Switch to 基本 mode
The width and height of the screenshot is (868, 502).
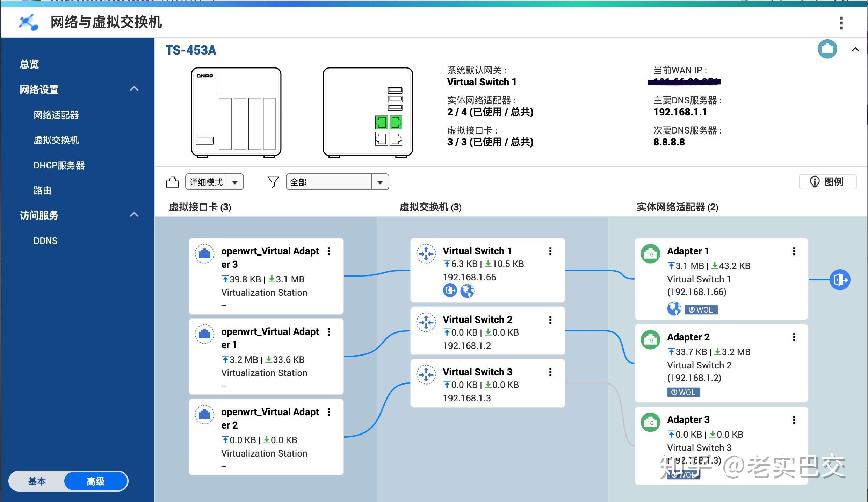point(37,481)
